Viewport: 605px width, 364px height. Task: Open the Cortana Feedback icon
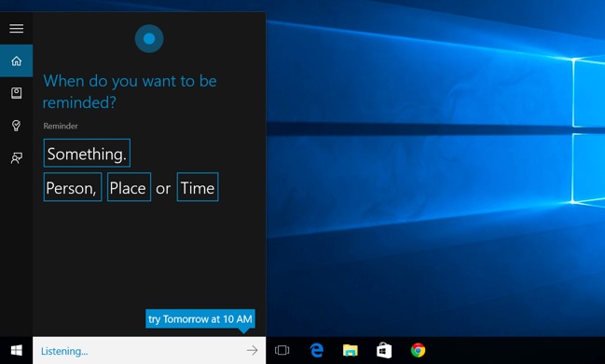point(16,157)
